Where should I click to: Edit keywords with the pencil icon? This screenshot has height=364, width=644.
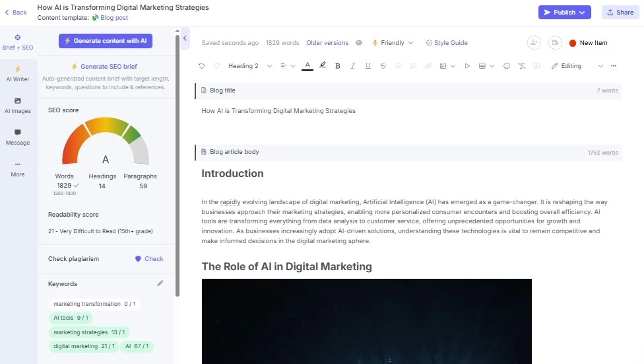tap(160, 283)
